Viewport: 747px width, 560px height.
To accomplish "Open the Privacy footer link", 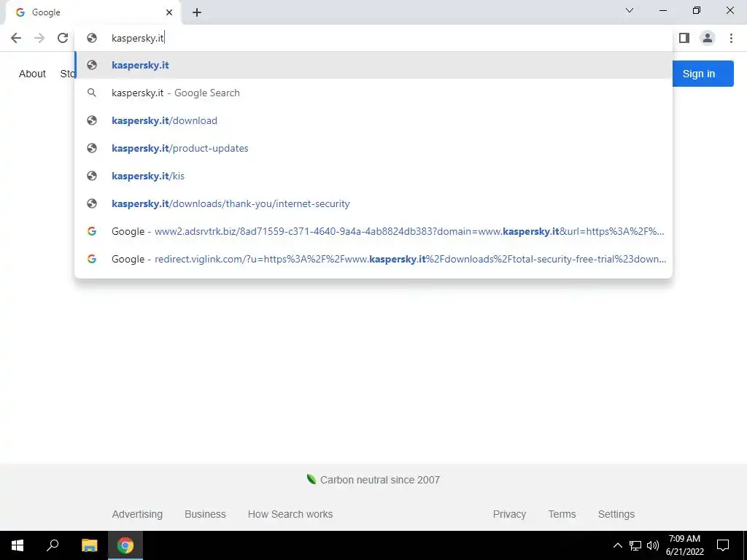I will (509, 514).
